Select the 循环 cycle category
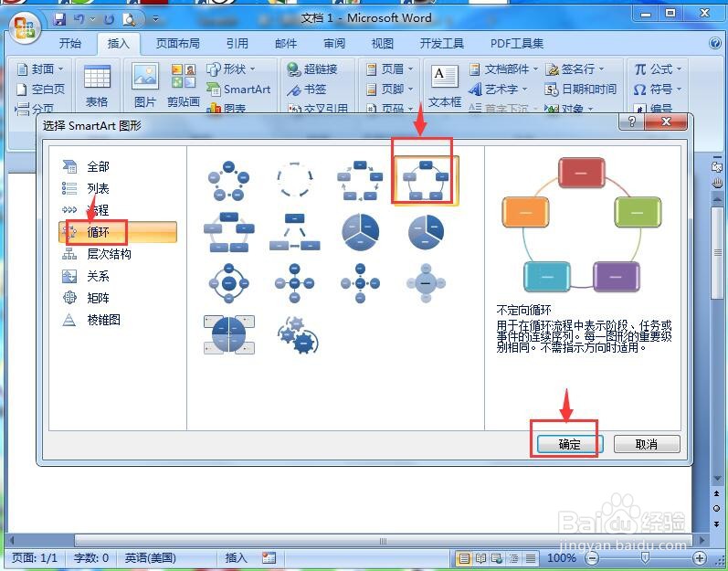Image resolution: width=728 pixels, height=571 pixels. pos(118,232)
